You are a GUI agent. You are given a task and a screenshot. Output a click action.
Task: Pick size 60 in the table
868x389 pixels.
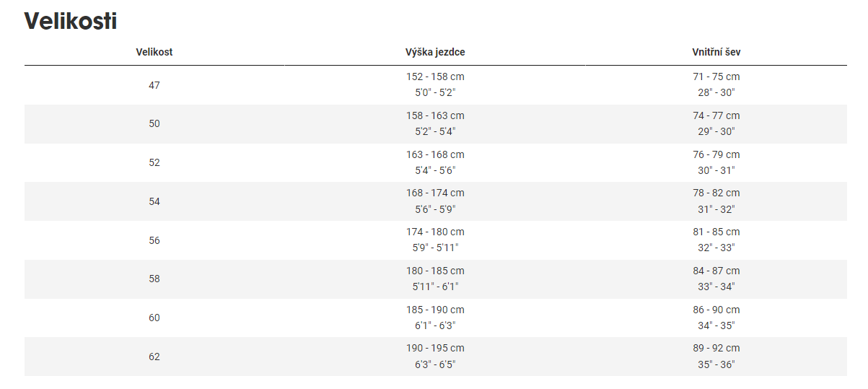[x=154, y=318]
